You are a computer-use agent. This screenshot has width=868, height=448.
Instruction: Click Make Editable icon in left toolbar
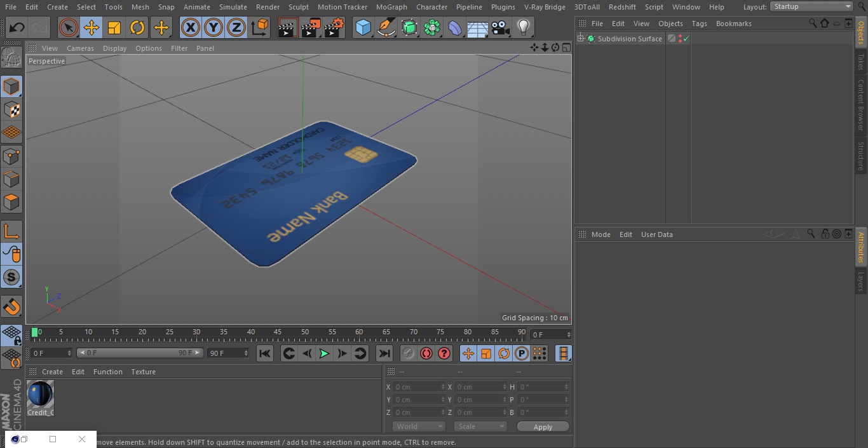11,57
